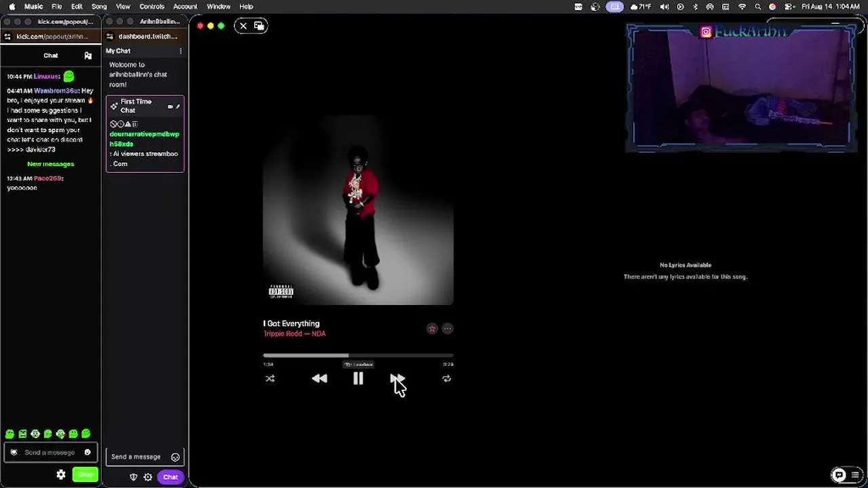This screenshot has width=868, height=488.
Task: Exit the full screen player with X
Action: [243, 26]
